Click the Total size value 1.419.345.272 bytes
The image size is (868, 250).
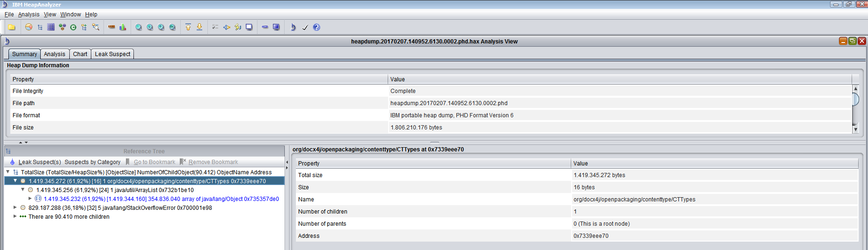[x=599, y=175]
